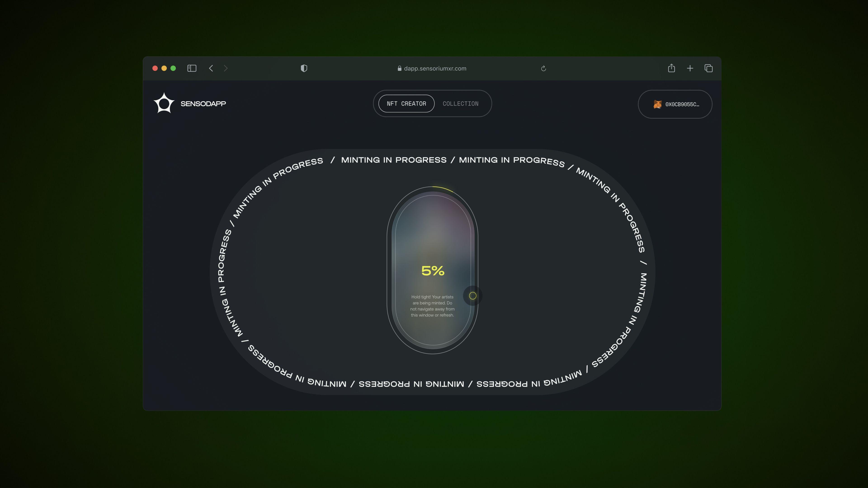Viewport: 868px width, 488px height.
Task: Click the Sensodapp star logo icon
Action: [164, 103]
